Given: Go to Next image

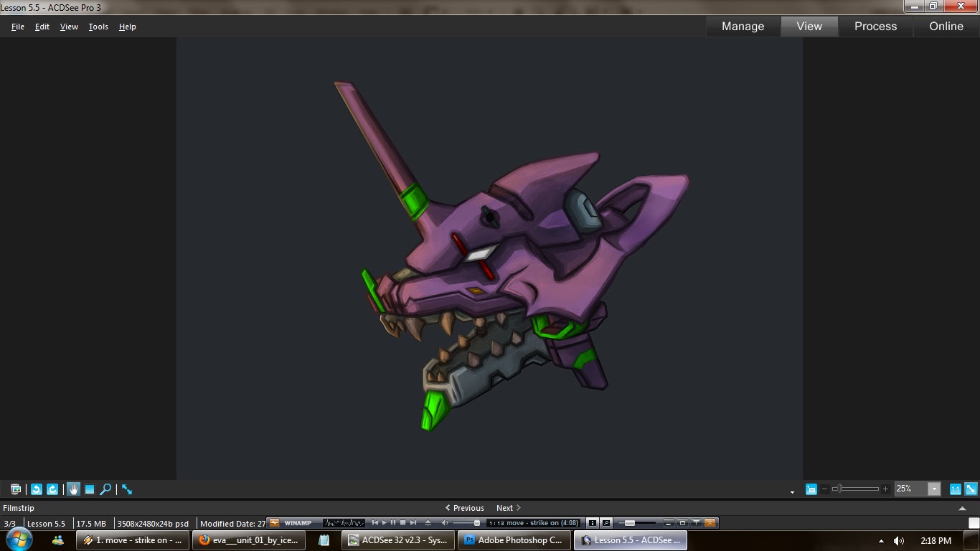Looking at the screenshot, I should [509, 508].
